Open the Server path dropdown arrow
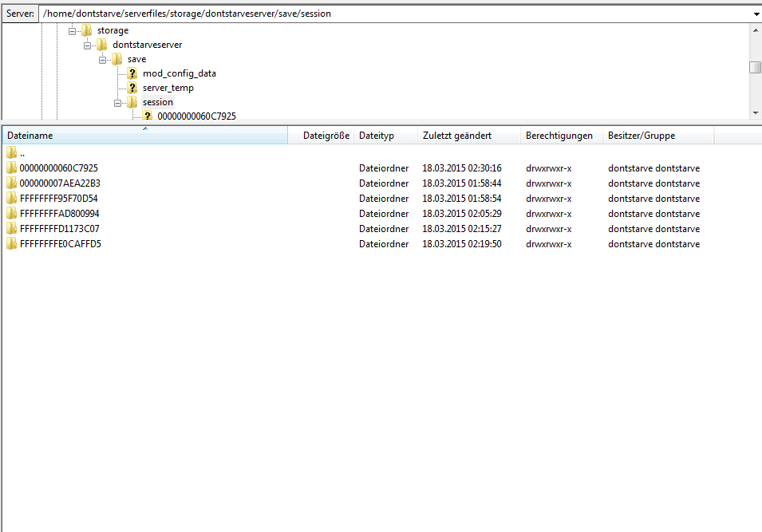Image resolution: width=762 pixels, height=532 pixels. coord(755,14)
